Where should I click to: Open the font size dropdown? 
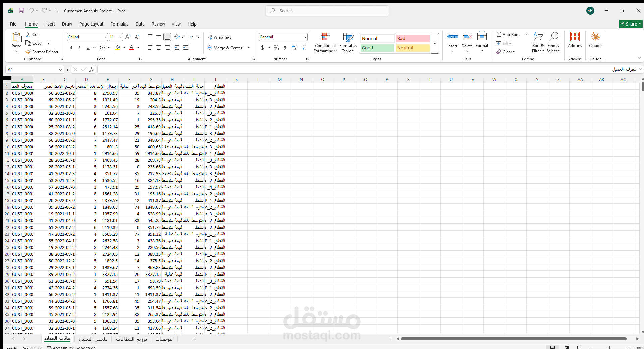point(121,37)
